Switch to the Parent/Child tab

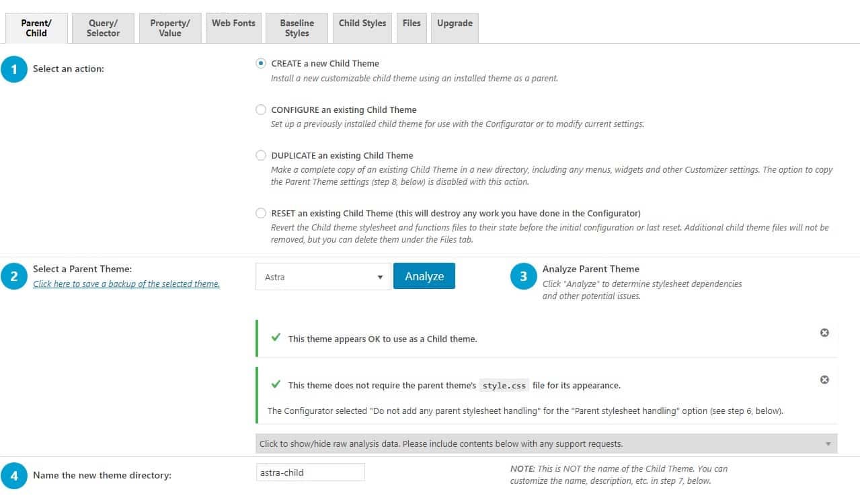coord(36,28)
